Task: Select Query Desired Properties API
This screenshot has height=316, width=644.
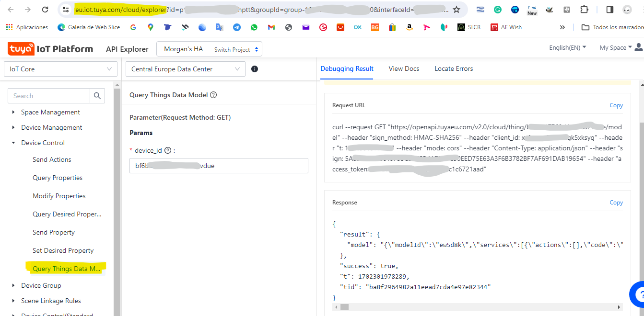Action: click(x=67, y=214)
